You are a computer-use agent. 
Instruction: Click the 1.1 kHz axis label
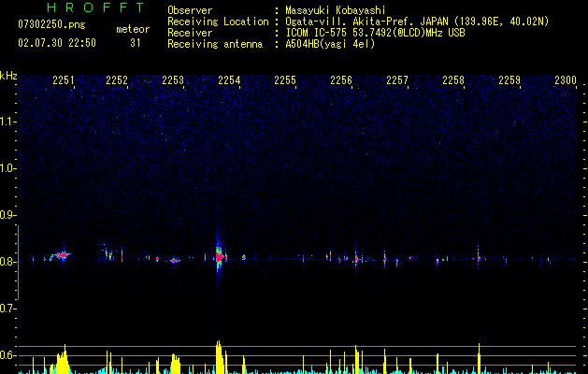8,122
